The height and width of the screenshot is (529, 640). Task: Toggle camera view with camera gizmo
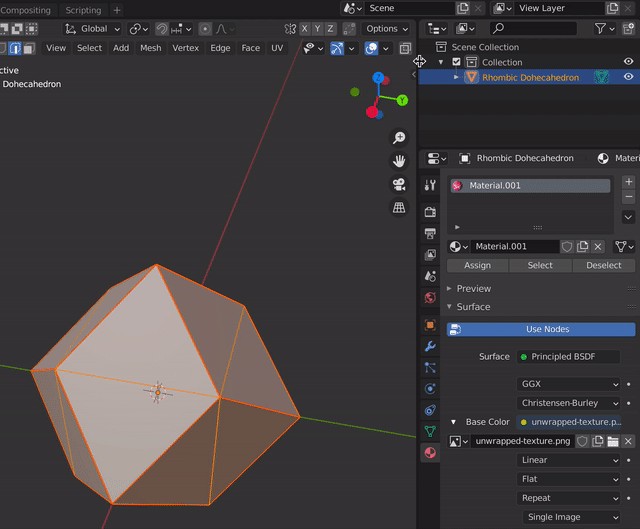pyautogui.click(x=399, y=184)
